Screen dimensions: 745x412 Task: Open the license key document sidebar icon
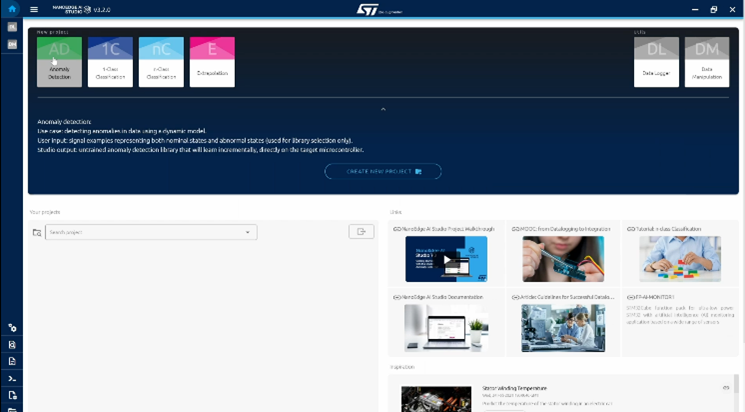click(12, 345)
